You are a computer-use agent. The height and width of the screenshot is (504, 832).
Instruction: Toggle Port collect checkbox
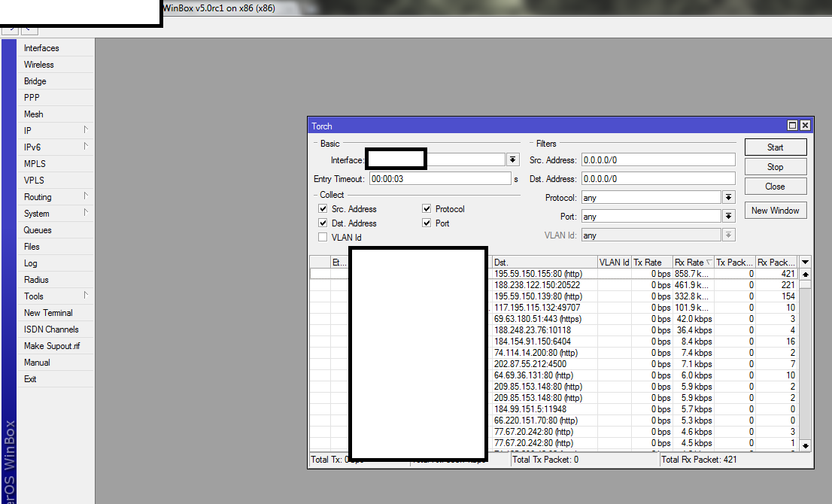point(427,223)
